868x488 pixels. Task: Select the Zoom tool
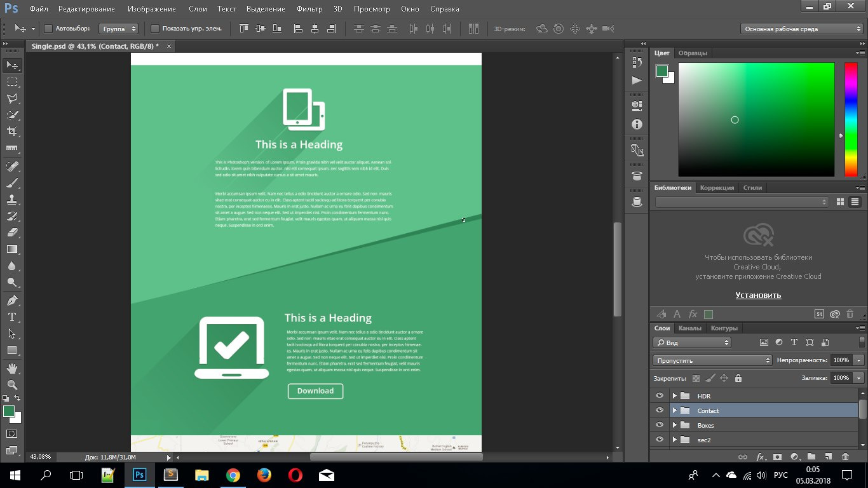(x=12, y=385)
